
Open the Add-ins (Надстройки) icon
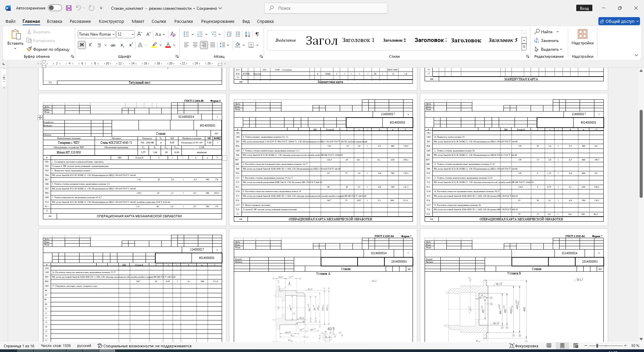tap(582, 37)
